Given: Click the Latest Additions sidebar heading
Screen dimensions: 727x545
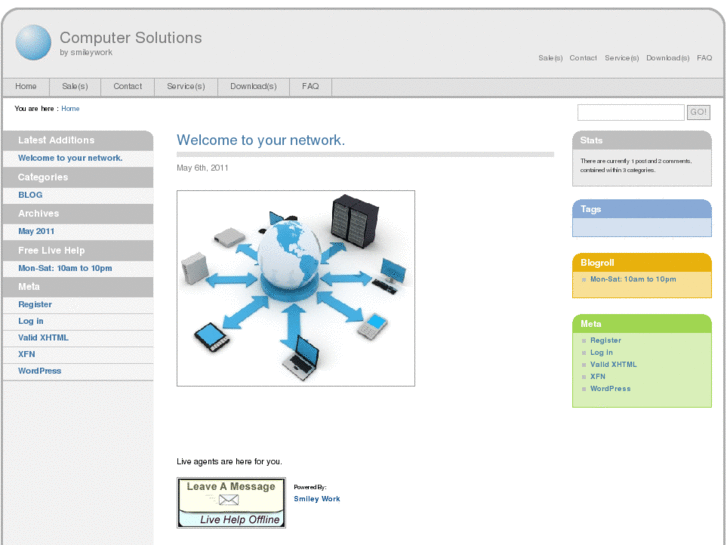Looking at the screenshot, I should tap(56, 140).
